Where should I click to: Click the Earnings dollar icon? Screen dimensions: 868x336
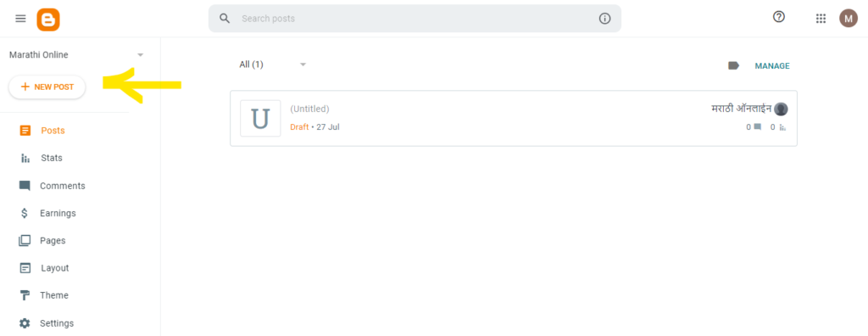[x=25, y=213]
